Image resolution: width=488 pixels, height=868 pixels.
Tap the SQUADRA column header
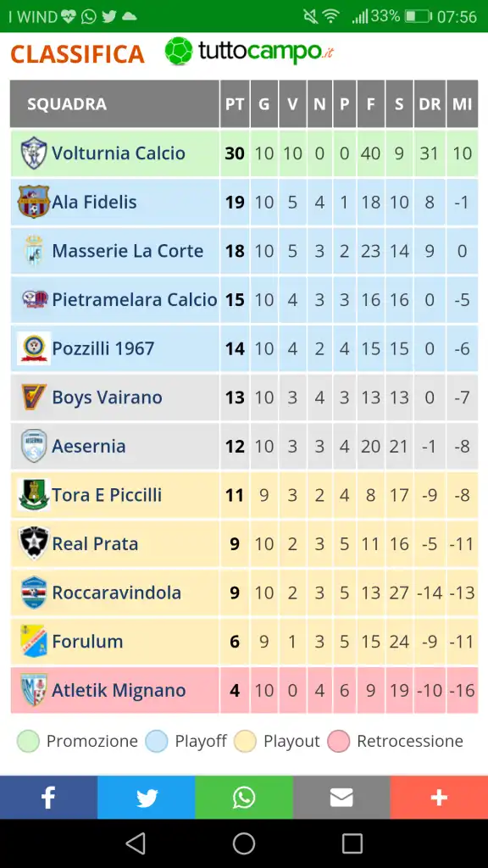pyautogui.click(x=67, y=104)
